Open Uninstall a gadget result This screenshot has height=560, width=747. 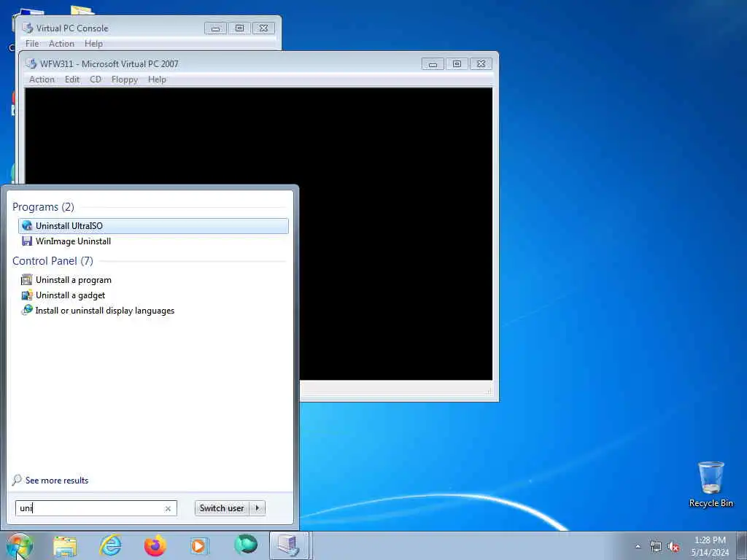click(x=153, y=295)
